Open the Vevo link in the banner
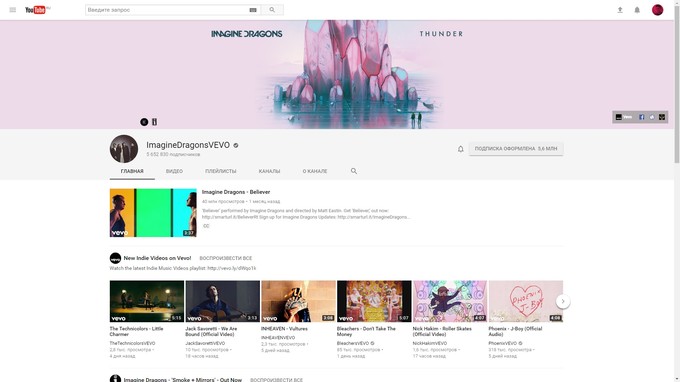 tap(624, 117)
